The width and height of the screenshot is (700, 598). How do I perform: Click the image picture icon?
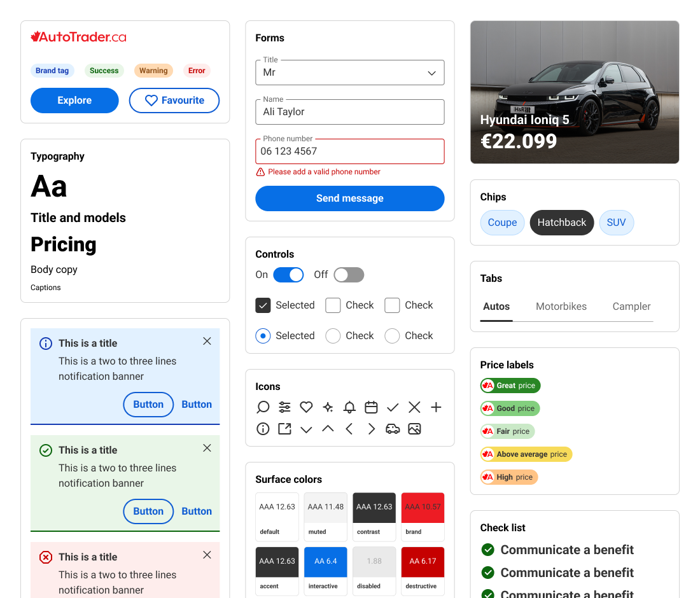pyautogui.click(x=414, y=429)
